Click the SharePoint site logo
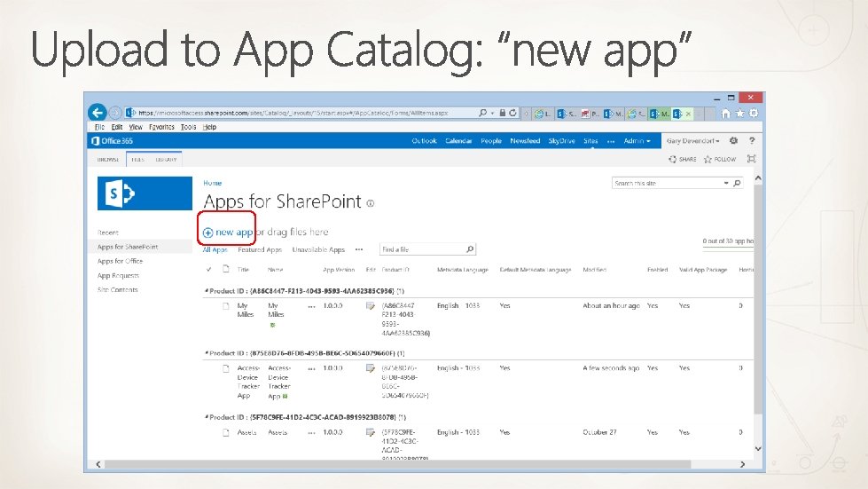This screenshot has width=868, height=489. (x=145, y=193)
